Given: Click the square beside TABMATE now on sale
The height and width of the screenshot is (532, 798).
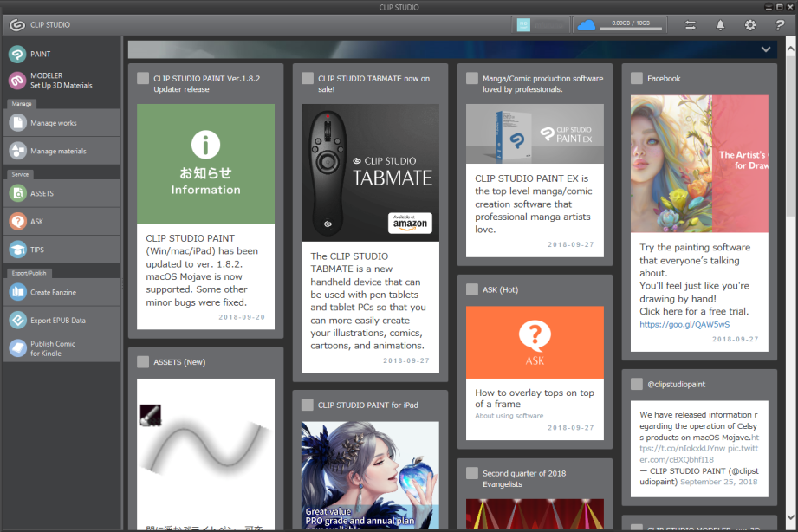Looking at the screenshot, I should 308,78.
